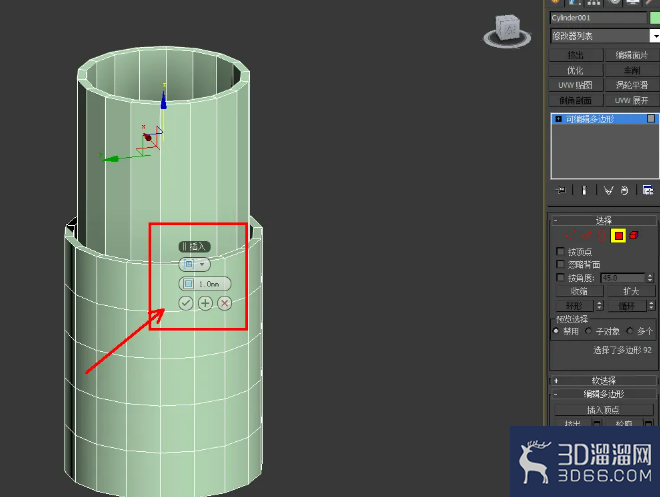Viewport: 660px width, 497px height.
Task: Select the 子对象 preview selection radio
Action: pos(588,331)
